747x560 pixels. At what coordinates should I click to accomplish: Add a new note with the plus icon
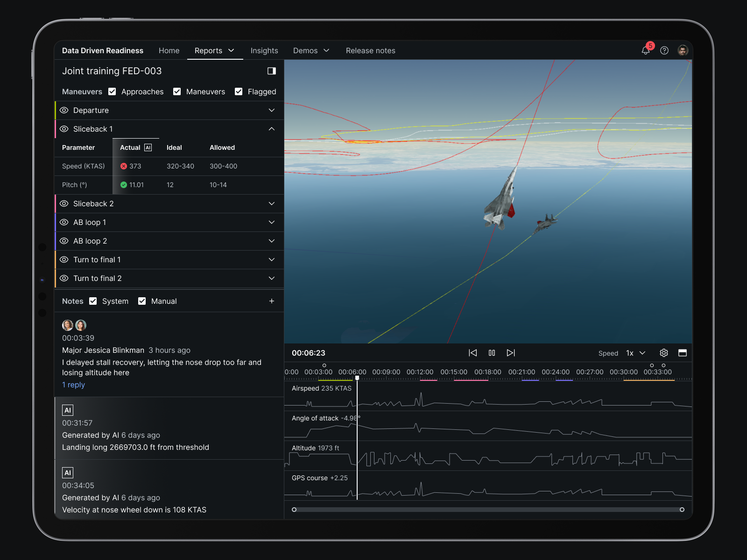(272, 301)
